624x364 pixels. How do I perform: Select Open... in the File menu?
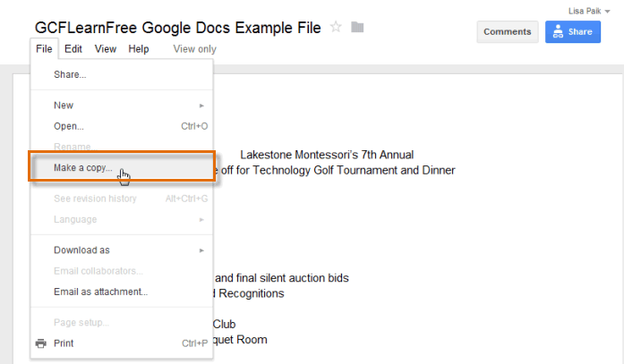pos(122,126)
